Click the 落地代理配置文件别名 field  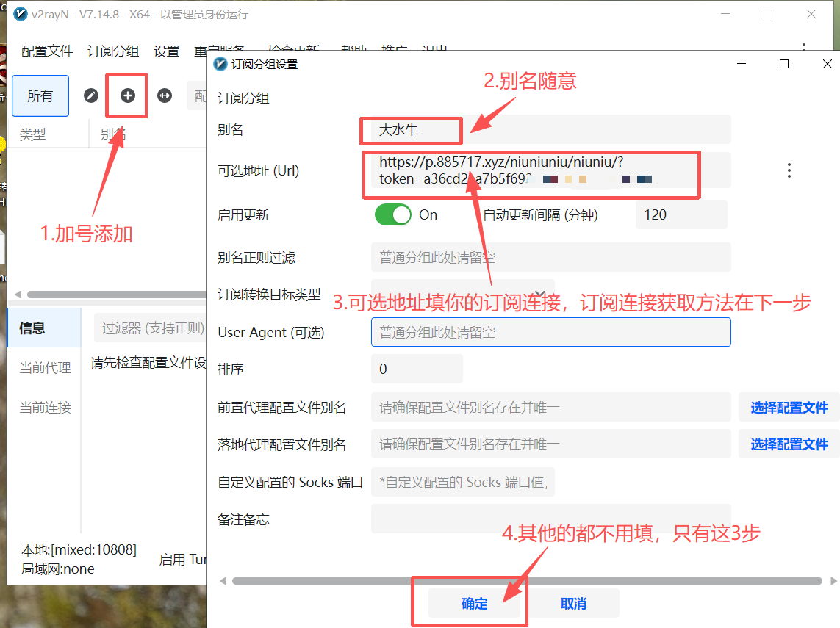coord(550,444)
